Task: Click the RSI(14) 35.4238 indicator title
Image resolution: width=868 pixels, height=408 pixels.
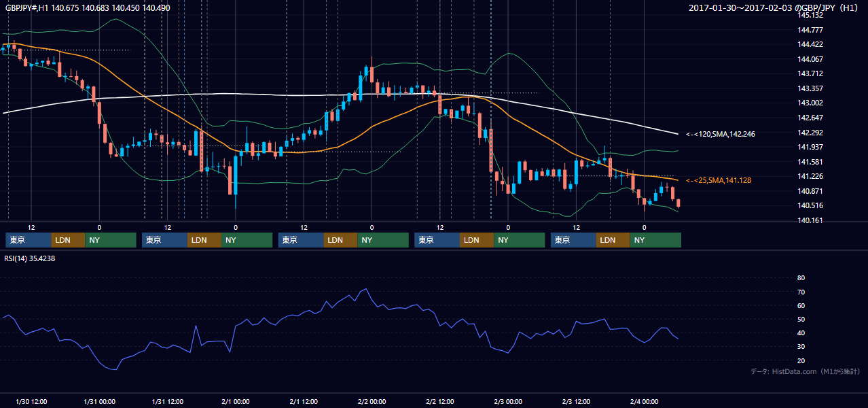Action: [x=30, y=258]
